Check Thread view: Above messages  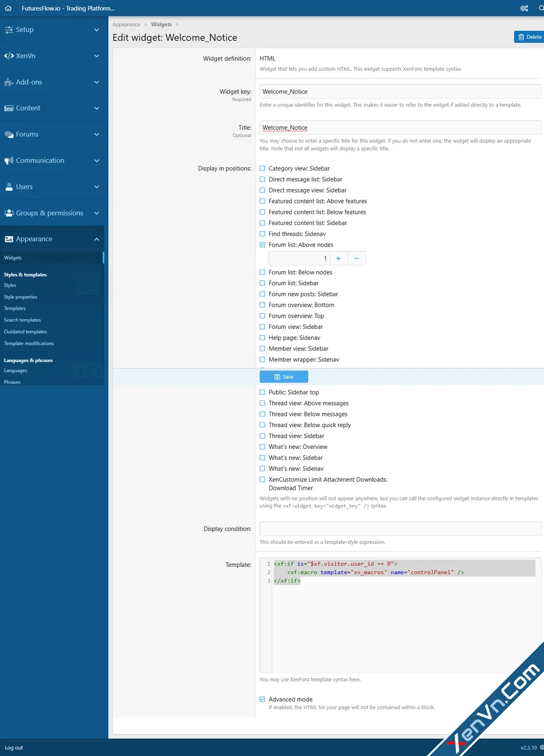(x=262, y=403)
